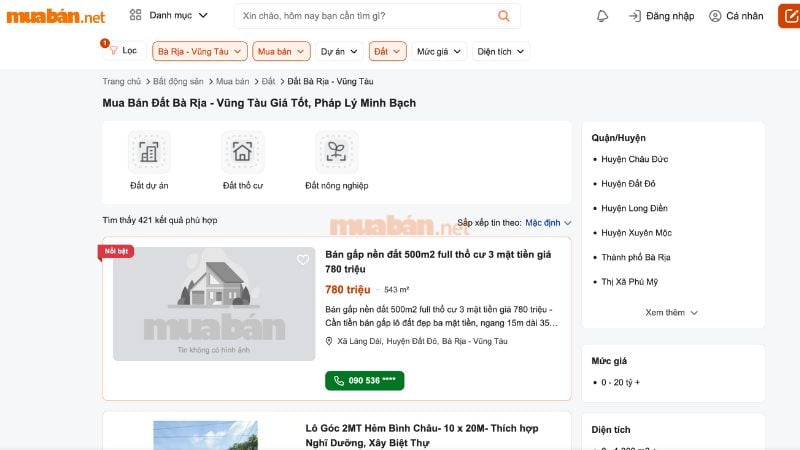Expand the Dự án filter dropdown
Image resolution: width=800 pixels, height=450 pixels.
[x=339, y=51]
